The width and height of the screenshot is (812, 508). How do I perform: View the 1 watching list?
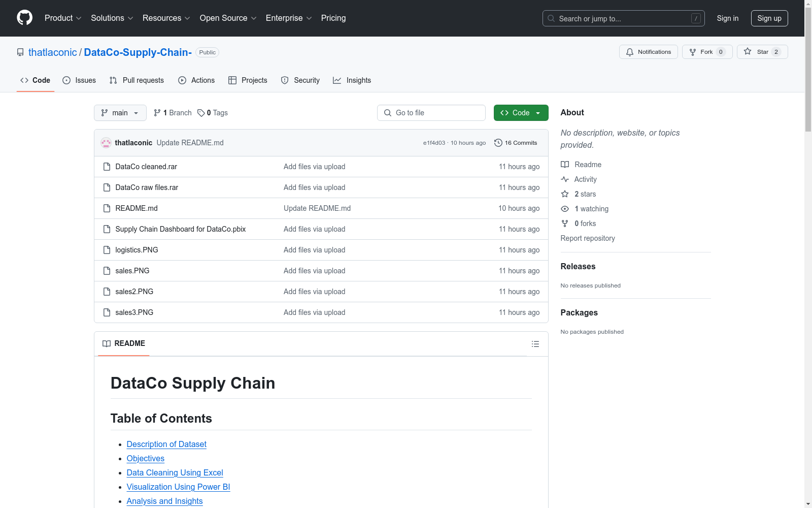point(585,209)
